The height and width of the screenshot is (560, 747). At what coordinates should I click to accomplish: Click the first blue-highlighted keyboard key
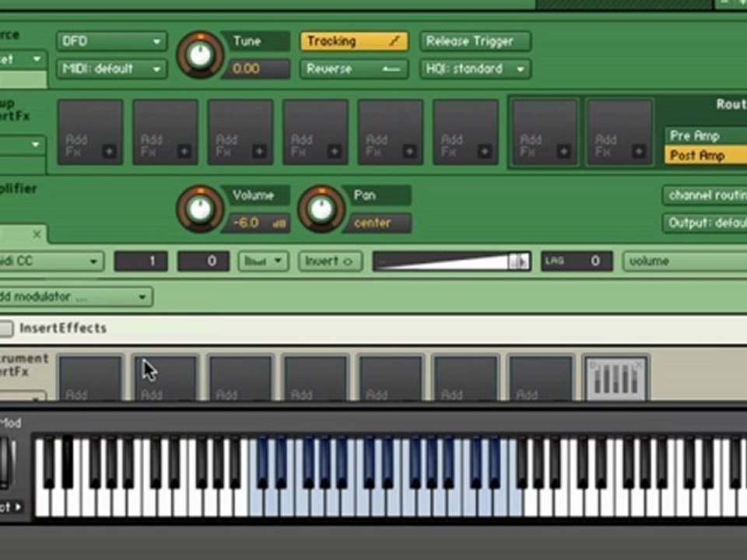point(254,502)
